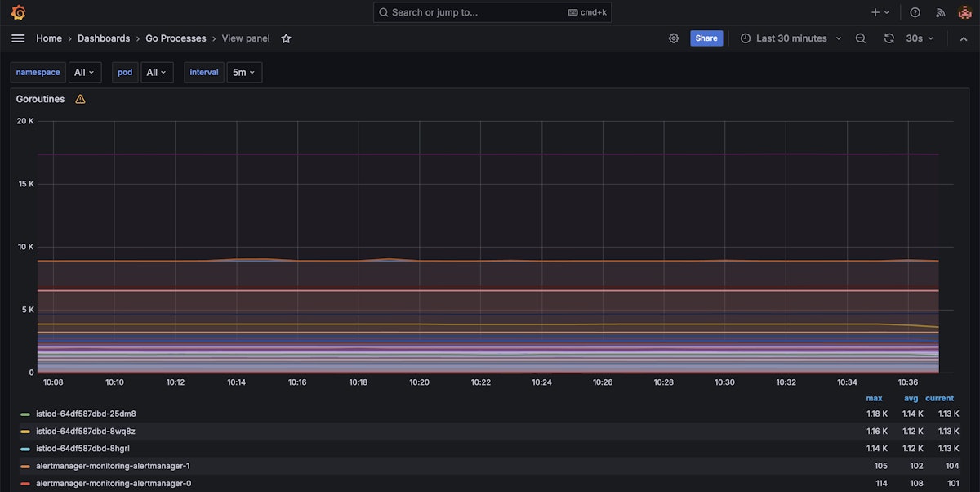The width and height of the screenshot is (980, 492).
Task: Toggle istiod-64df587dbd-25dm8 series visibility
Action: (x=86, y=414)
